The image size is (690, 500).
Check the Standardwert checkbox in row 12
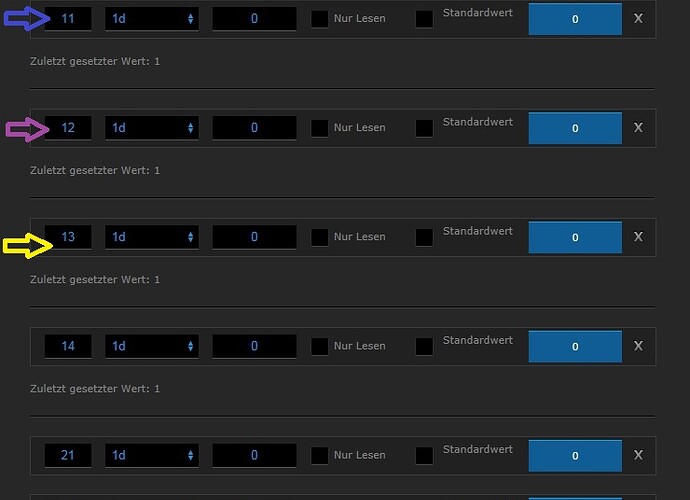coord(424,128)
